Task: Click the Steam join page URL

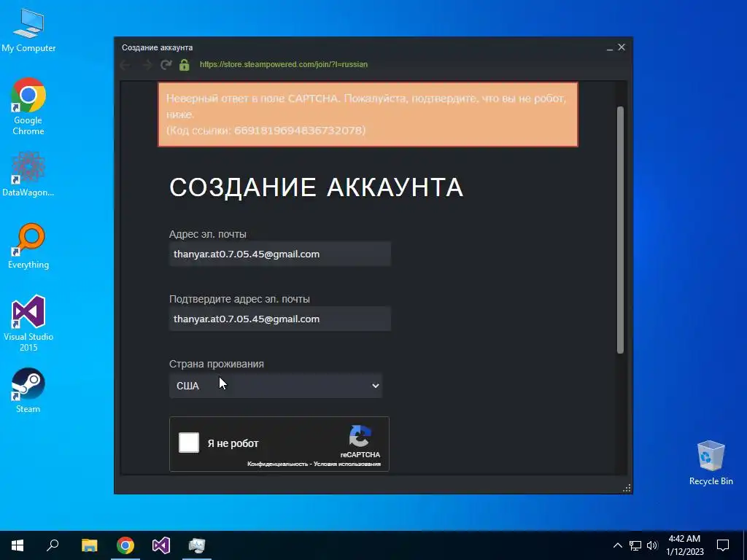Action: point(284,64)
